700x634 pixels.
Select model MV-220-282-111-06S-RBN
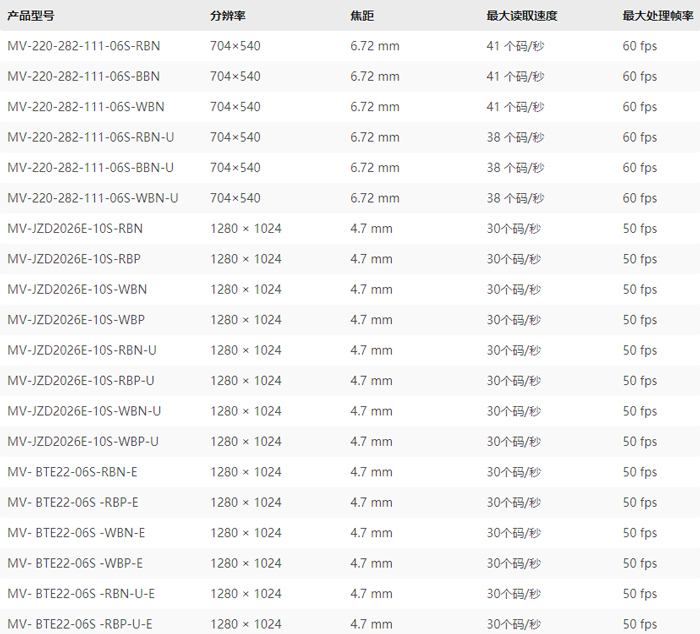pyautogui.click(x=83, y=46)
